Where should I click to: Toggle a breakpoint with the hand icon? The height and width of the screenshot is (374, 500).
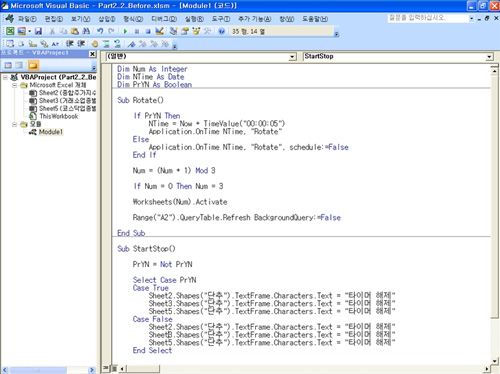(x=95, y=44)
